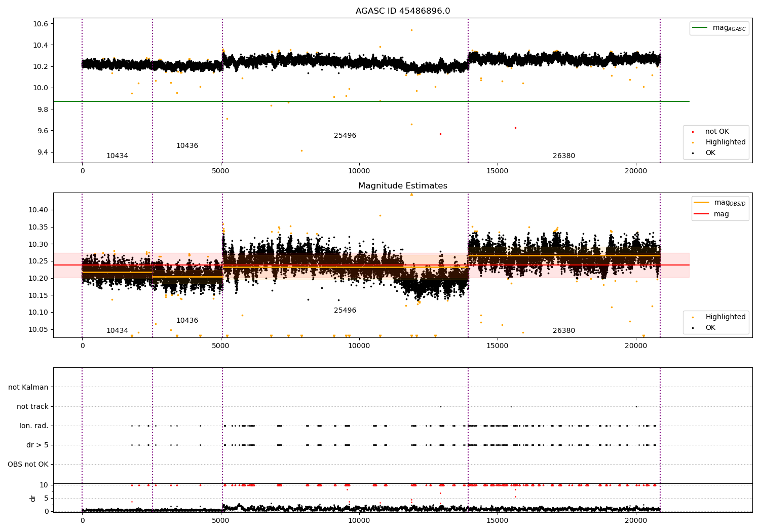Click the orange outlier near 10.55 in top plot

pyautogui.click(x=411, y=30)
